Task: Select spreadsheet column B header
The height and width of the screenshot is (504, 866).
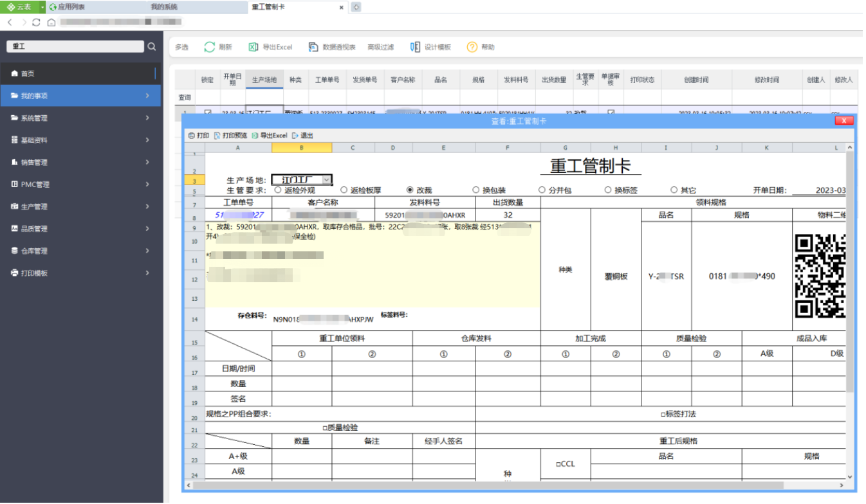Action: tap(302, 147)
